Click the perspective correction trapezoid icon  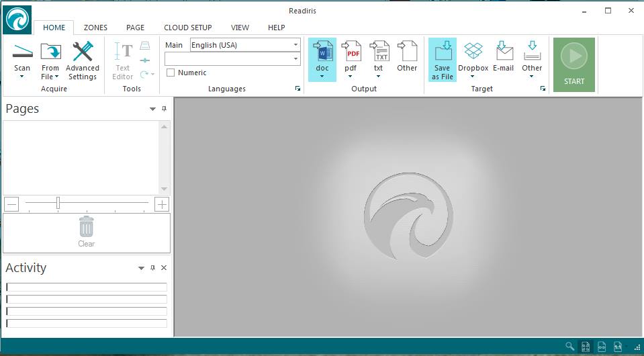pyautogui.click(x=145, y=45)
